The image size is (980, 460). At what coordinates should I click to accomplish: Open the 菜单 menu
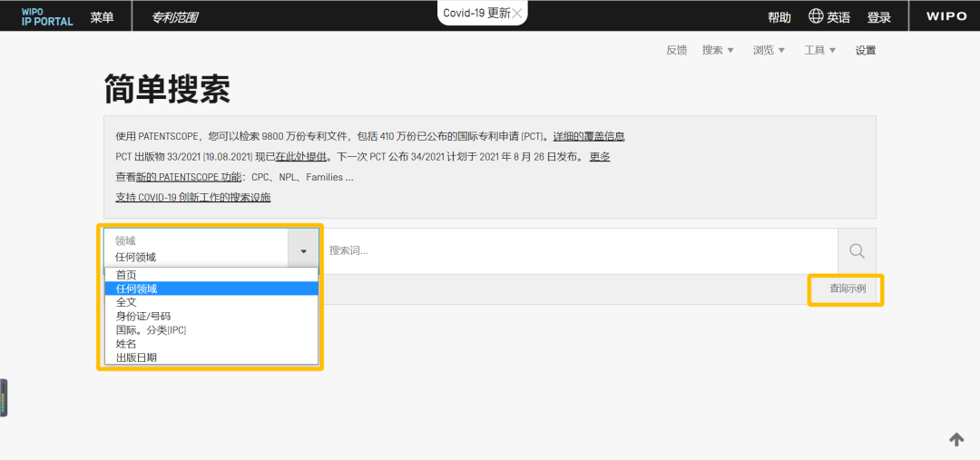click(102, 17)
